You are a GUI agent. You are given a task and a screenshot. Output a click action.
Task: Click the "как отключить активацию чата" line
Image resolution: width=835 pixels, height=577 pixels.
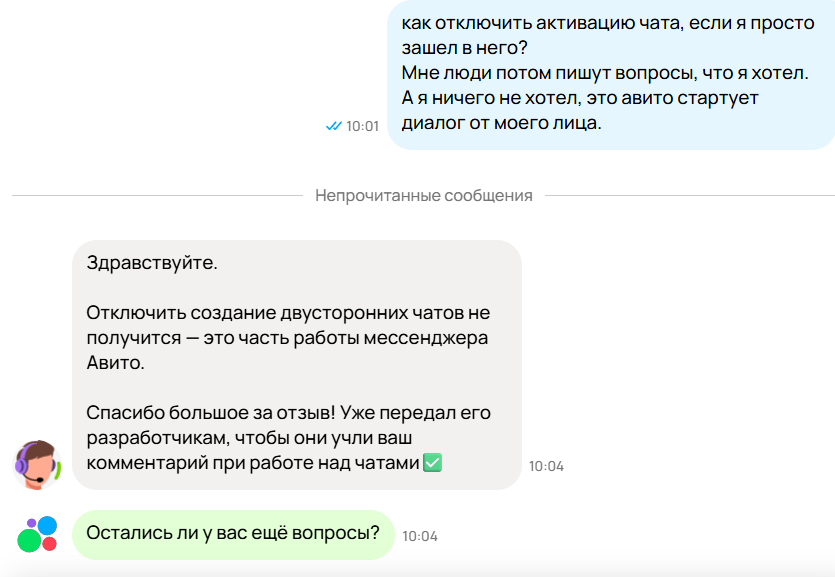(x=542, y=23)
